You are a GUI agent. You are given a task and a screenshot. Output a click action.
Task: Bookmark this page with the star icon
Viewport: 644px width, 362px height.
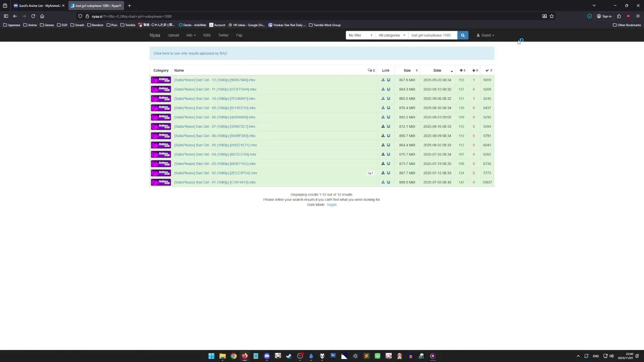coord(551,16)
